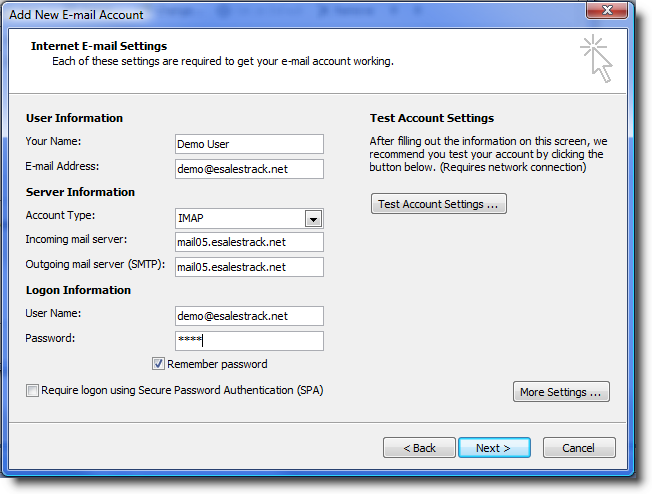Enable Require logon using SPA checkbox
The height and width of the screenshot is (494, 652).
[32, 390]
